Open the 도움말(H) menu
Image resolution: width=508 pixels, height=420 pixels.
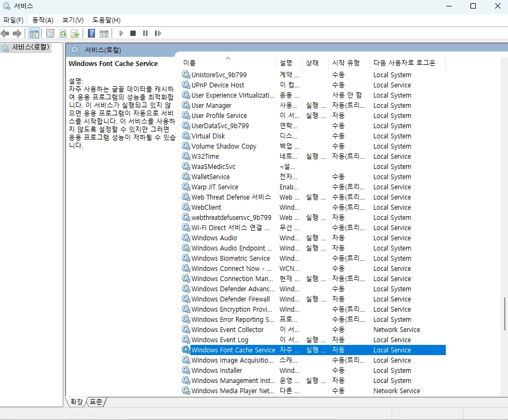(x=106, y=20)
